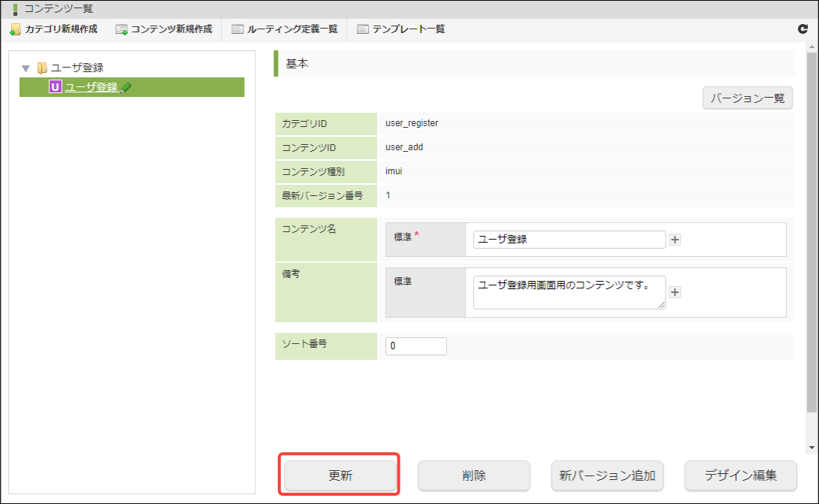Refresh the page with the reload icon
The image size is (819, 504).
pos(802,29)
